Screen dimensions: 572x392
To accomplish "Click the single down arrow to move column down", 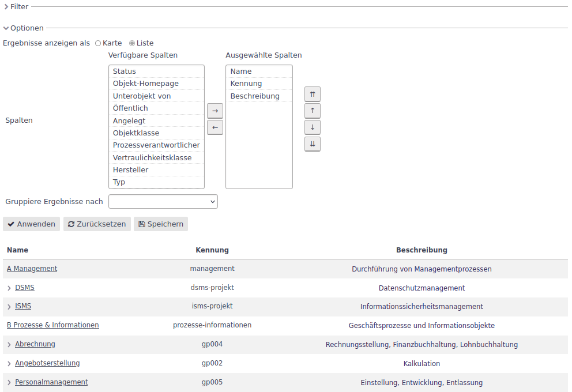I will (x=312, y=127).
